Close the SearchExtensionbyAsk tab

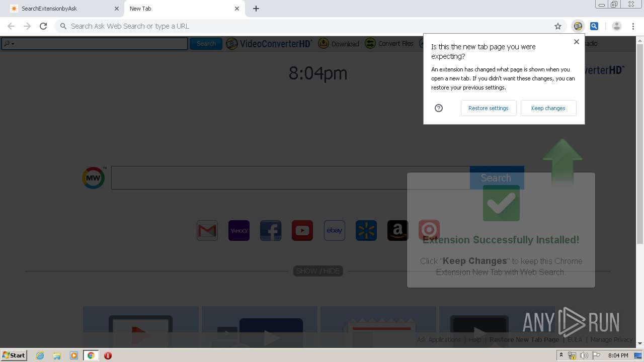click(x=116, y=9)
